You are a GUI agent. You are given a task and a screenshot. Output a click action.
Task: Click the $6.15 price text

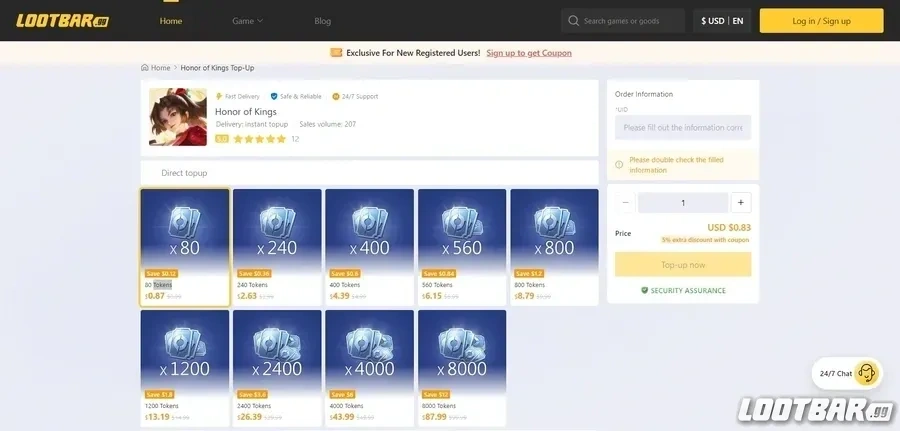[x=432, y=296]
